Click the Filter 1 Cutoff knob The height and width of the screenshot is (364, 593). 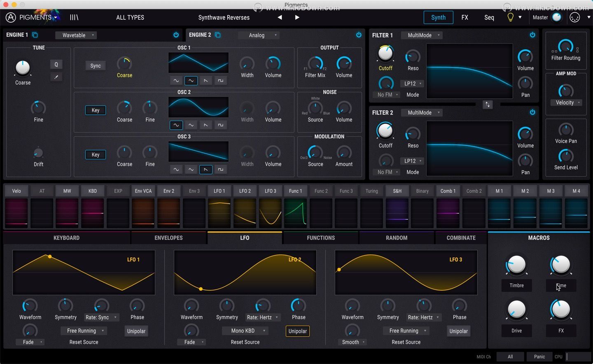pyautogui.click(x=385, y=53)
